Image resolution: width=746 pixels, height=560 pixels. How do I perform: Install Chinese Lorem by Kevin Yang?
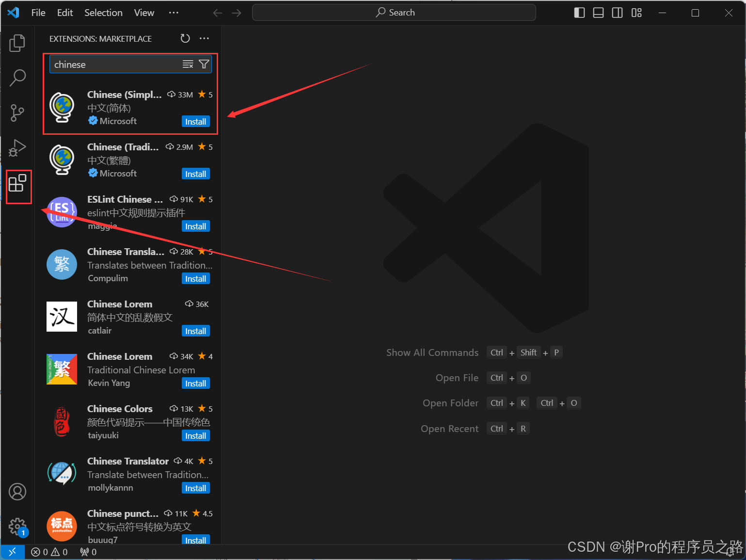click(x=196, y=383)
